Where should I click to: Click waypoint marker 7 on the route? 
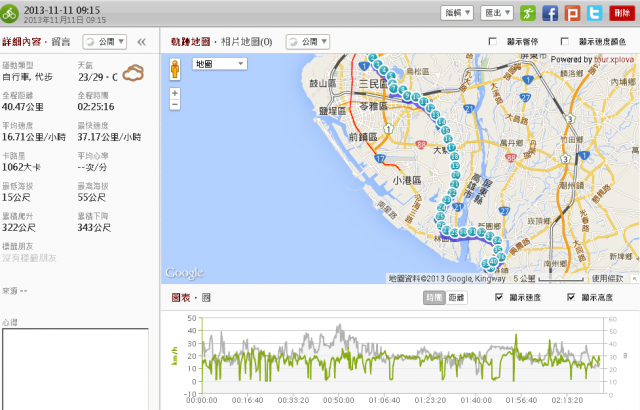pos(393,89)
